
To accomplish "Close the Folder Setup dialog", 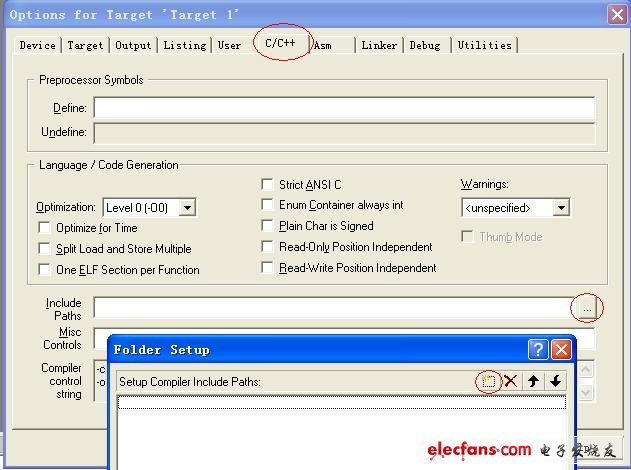I will point(561,350).
